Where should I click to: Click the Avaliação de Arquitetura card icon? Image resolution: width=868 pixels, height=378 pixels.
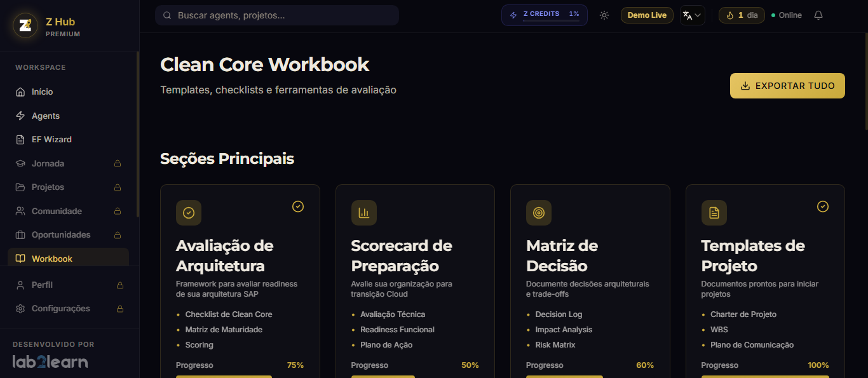(x=189, y=213)
